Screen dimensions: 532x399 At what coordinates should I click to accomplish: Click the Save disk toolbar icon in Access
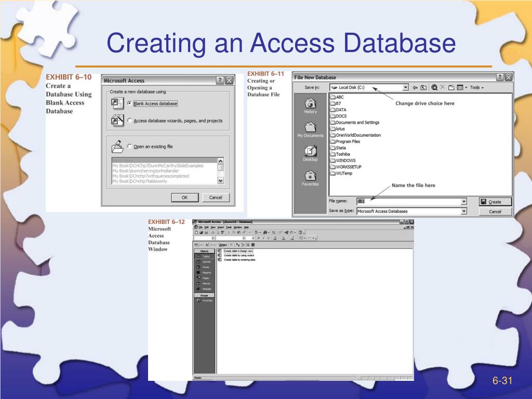[206, 232]
